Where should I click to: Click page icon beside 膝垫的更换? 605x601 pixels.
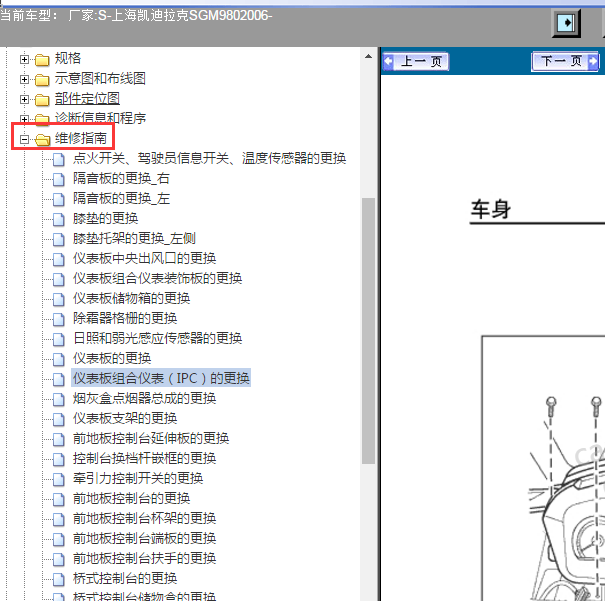click(59, 219)
